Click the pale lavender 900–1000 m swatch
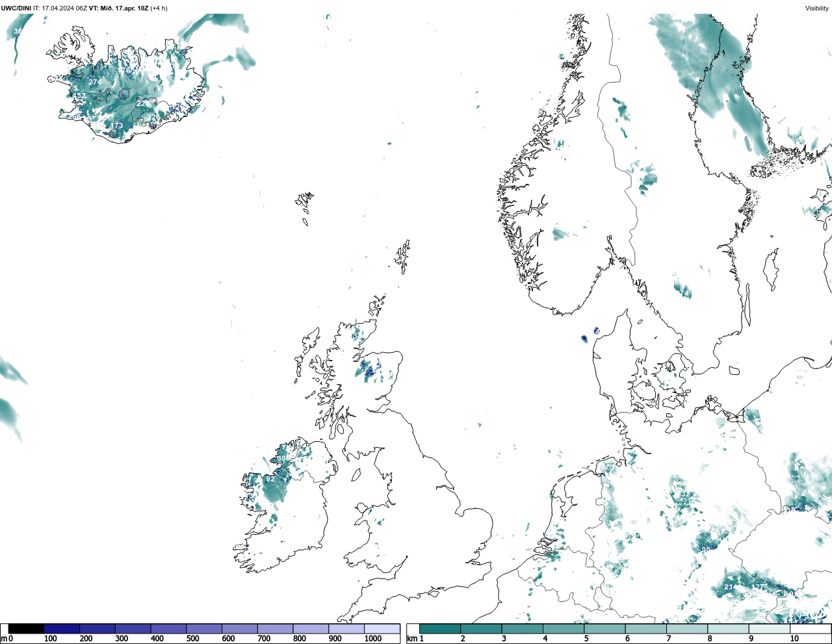The height and width of the screenshot is (644, 832). tap(346, 628)
